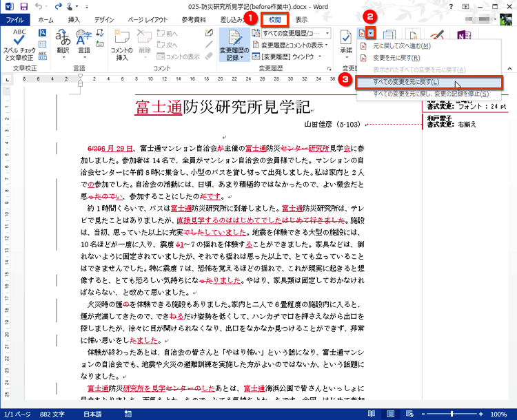Viewport: 517px width, 420px height.
Task: Open 変更履歴 group dialog launcher
Action: pos(329,69)
